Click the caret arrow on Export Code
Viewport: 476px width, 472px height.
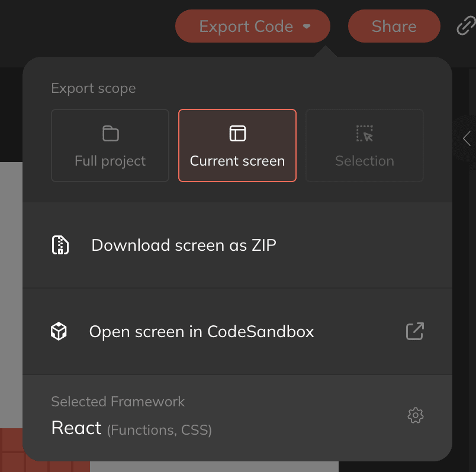point(307,27)
